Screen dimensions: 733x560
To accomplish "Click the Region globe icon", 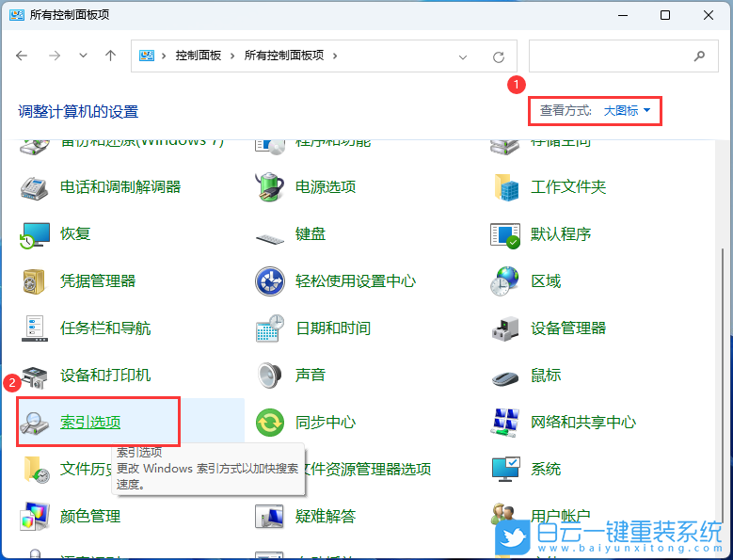I will tap(505, 280).
